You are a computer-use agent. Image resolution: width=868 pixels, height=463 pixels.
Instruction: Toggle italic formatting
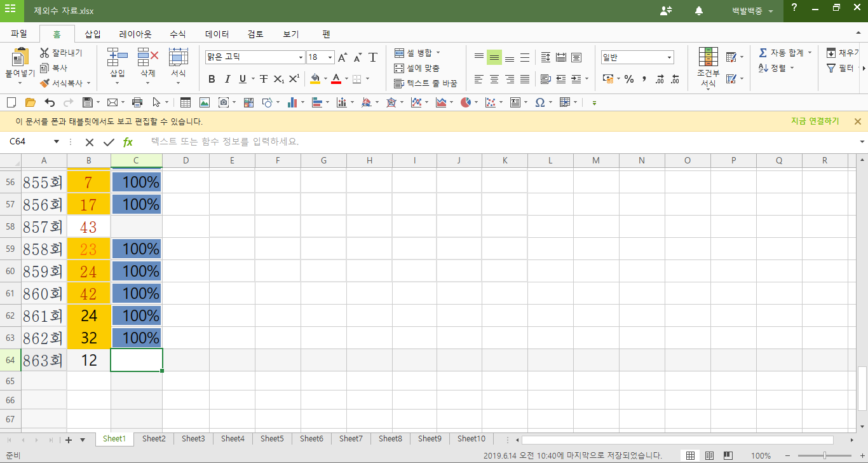point(227,79)
